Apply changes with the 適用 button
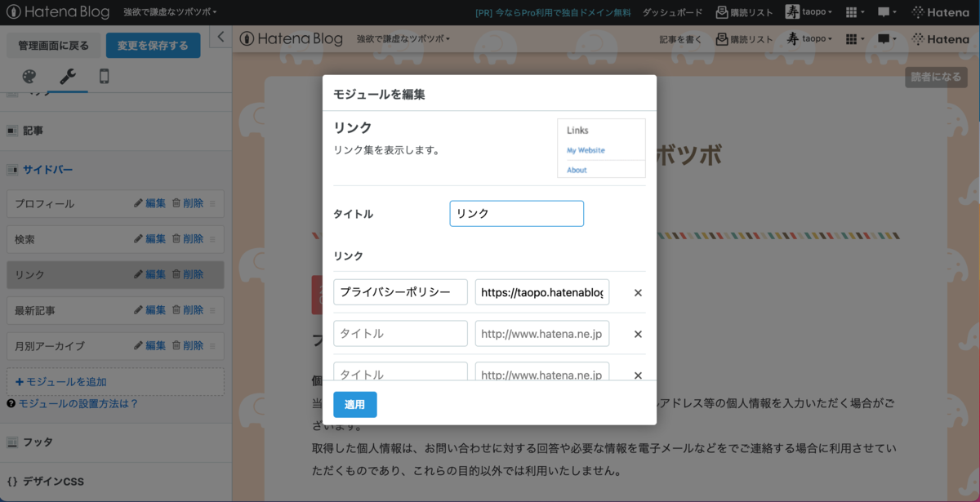The image size is (980, 502). pyautogui.click(x=354, y=404)
